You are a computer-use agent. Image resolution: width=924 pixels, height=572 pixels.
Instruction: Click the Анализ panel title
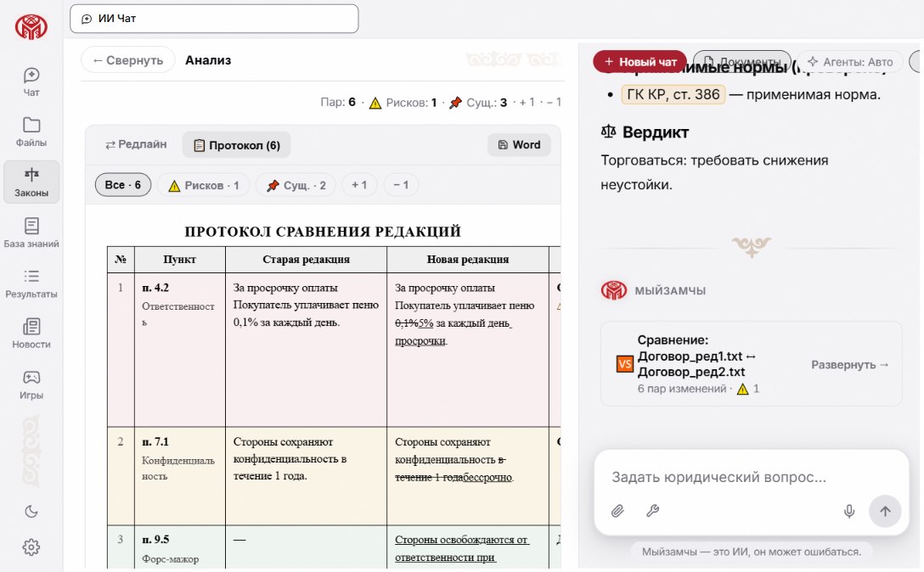[x=208, y=60]
